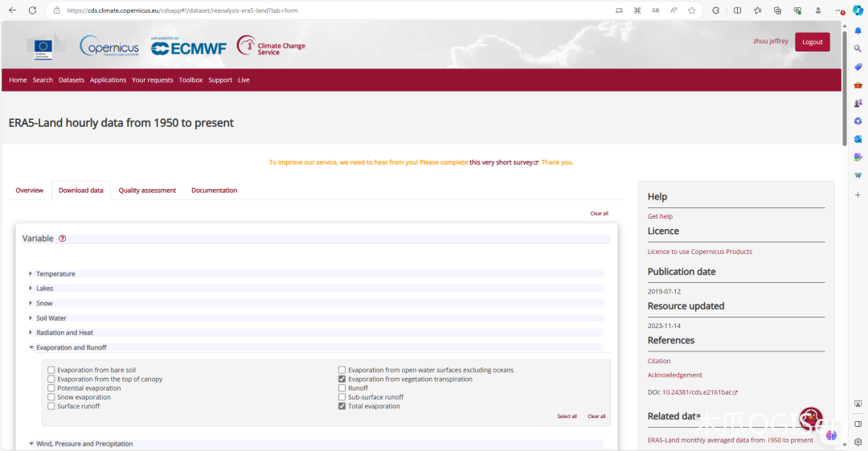868x451 pixels.
Task: Open the Copilot icon in browser corner
Action: pos(858,10)
